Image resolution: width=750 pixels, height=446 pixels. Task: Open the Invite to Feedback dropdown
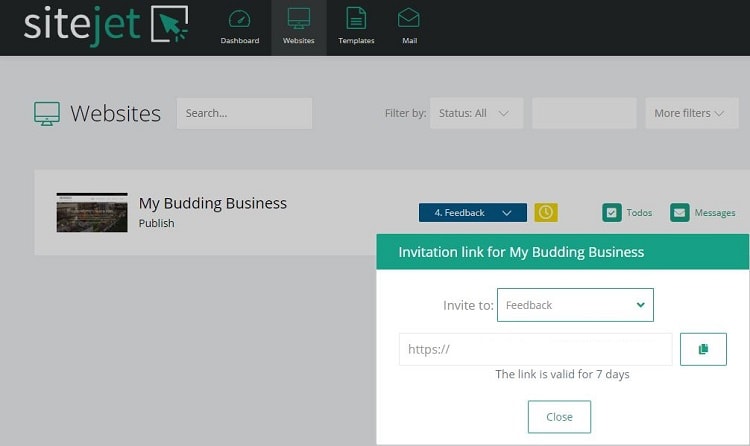[575, 305]
